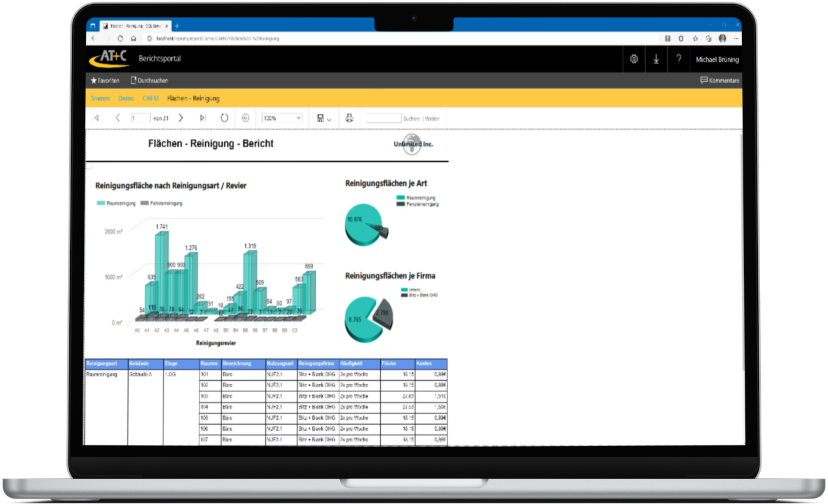The width and height of the screenshot is (828, 504).
Task: Refresh the report
Action: (x=224, y=118)
